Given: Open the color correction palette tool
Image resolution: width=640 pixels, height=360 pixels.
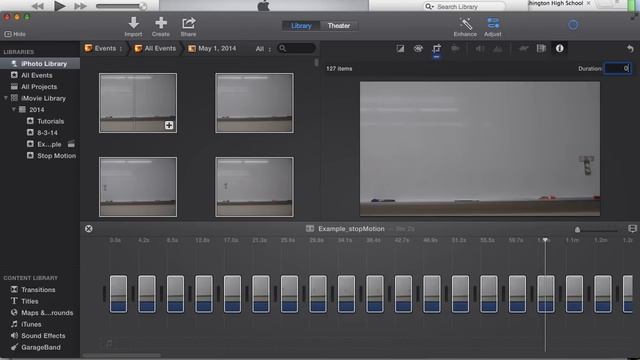Looking at the screenshot, I should 418,49.
